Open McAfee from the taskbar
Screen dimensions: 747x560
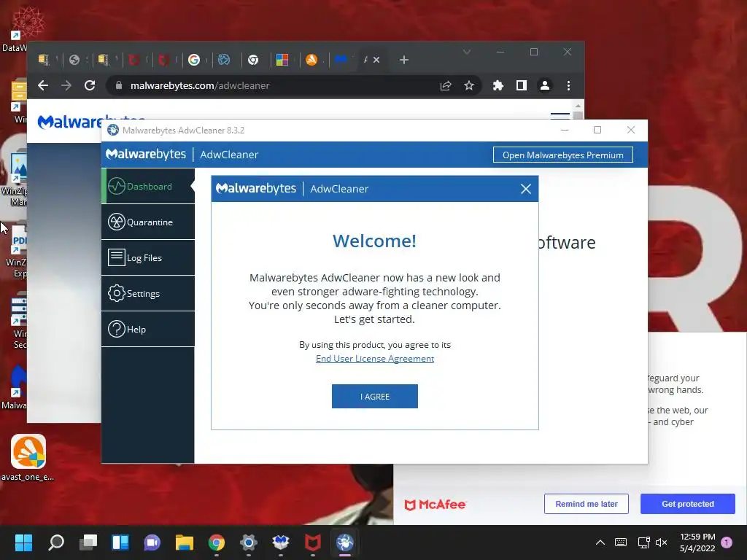(x=313, y=542)
